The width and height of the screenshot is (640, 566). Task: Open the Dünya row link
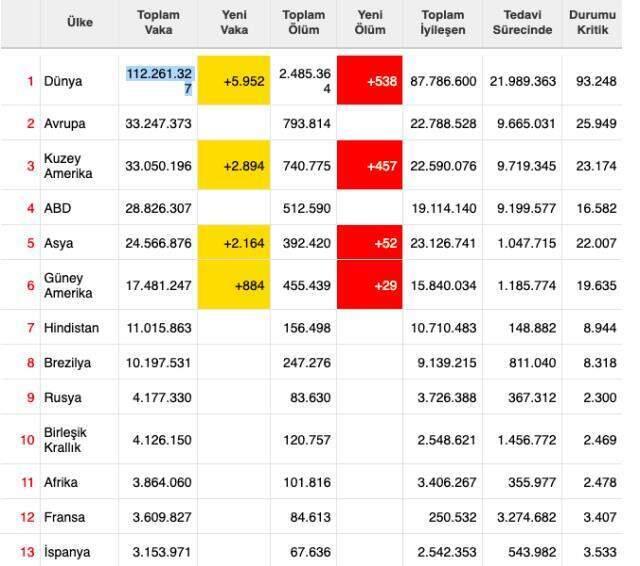point(63,81)
